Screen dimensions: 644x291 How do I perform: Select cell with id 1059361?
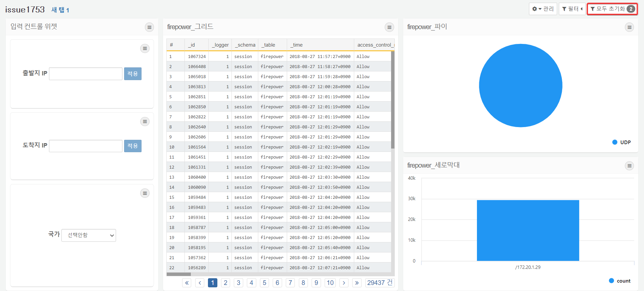197,217
